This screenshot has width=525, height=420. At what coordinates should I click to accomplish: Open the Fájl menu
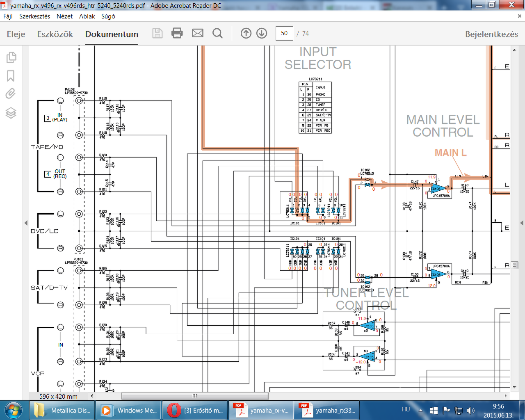pyautogui.click(x=8, y=16)
